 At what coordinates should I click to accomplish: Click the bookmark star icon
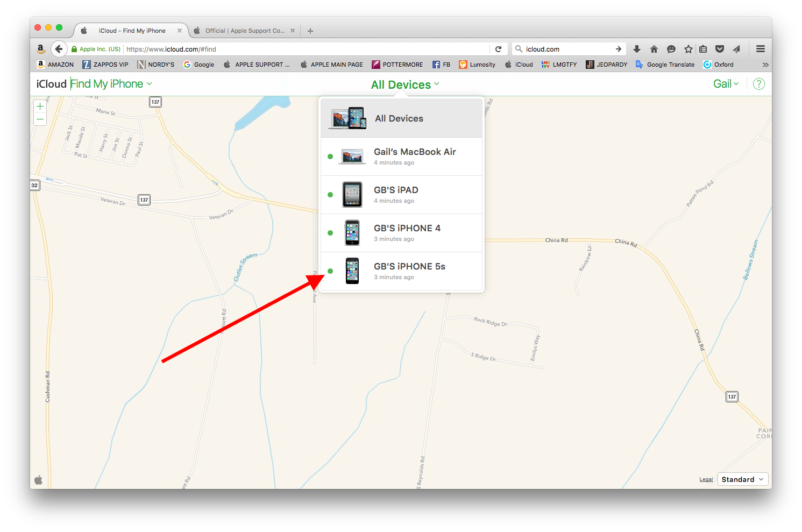click(x=688, y=49)
